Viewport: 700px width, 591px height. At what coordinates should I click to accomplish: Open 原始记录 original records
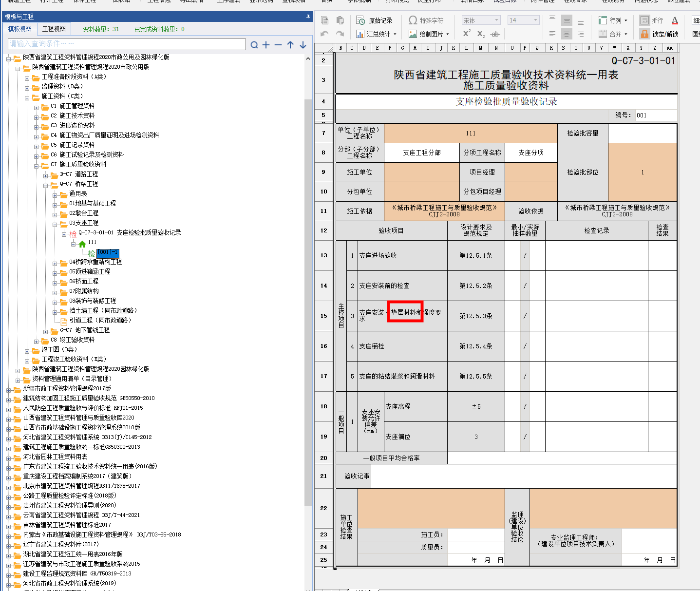coord(374,20)
